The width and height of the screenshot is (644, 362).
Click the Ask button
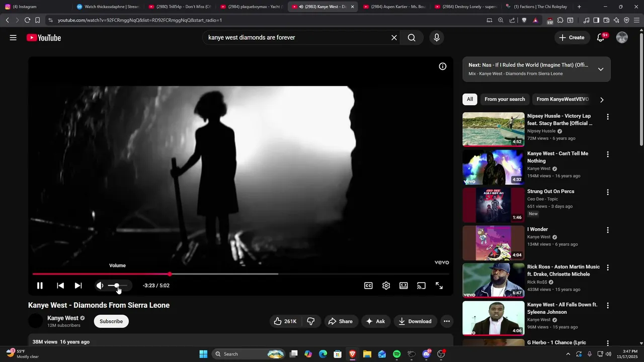(x=375, y=321)
